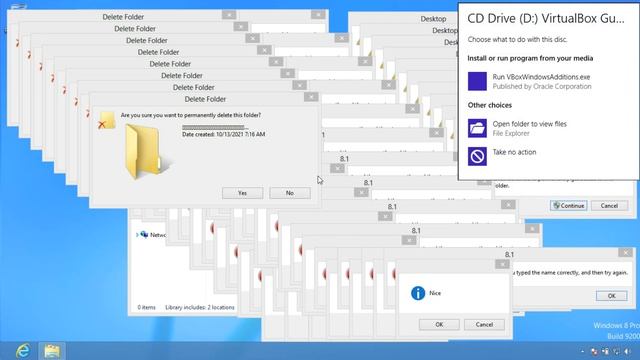Click the Shield icon on Continue button

click(x=556, y=205)
